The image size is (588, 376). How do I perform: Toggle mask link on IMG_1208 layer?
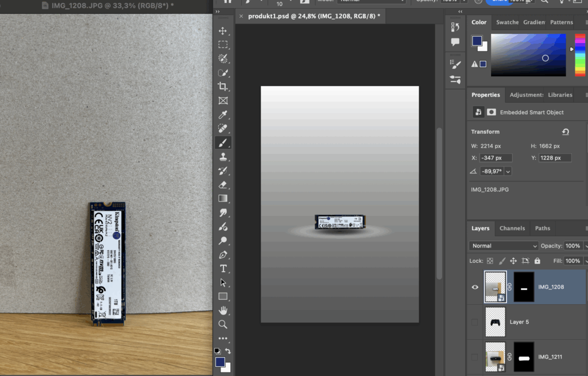click(510, 287)
